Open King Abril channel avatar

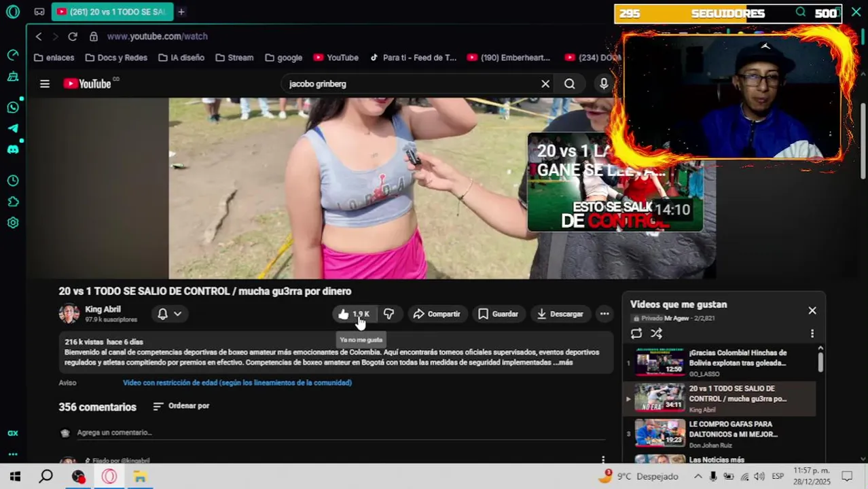(x=69, y=313)
